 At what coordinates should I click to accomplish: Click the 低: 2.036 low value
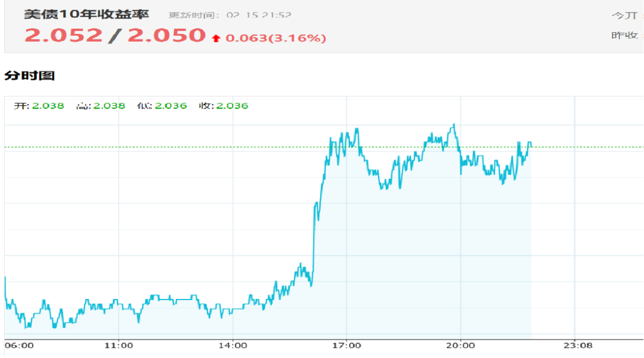[x=163, y=106]
